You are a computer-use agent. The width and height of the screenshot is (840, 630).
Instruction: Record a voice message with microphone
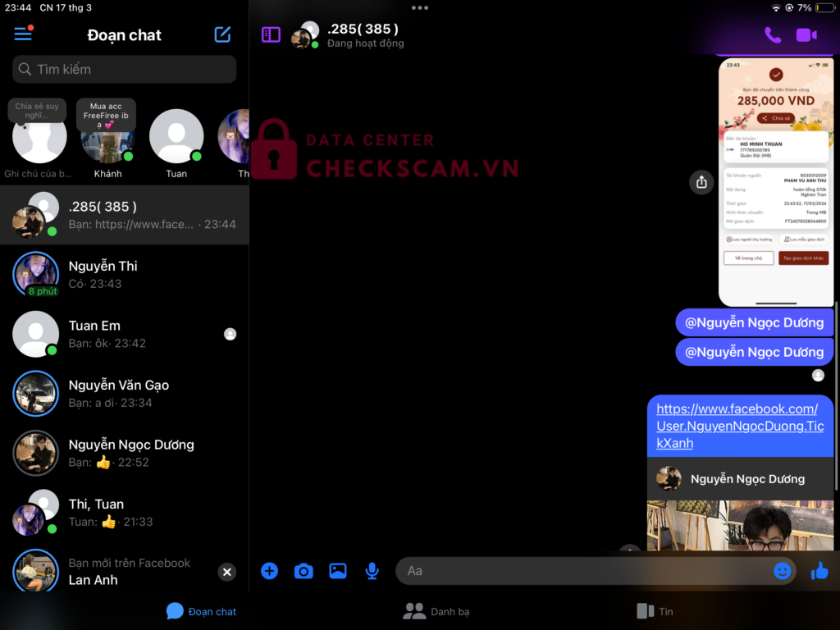click(372, 571)
